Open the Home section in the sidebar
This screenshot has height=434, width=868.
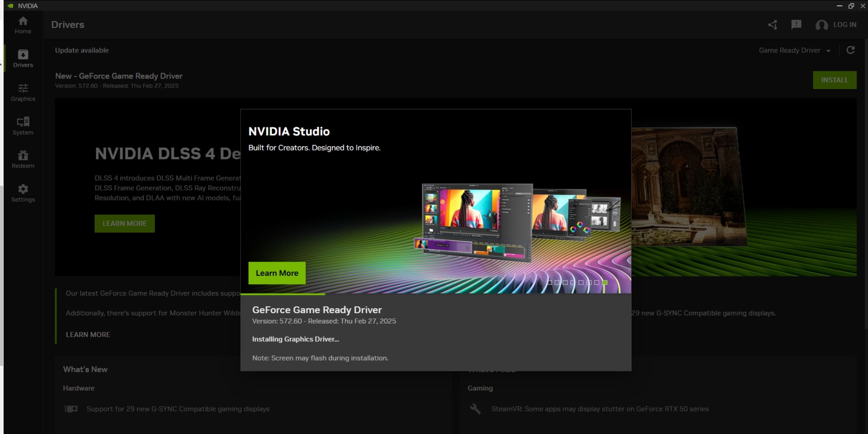[x=22, y=24]
